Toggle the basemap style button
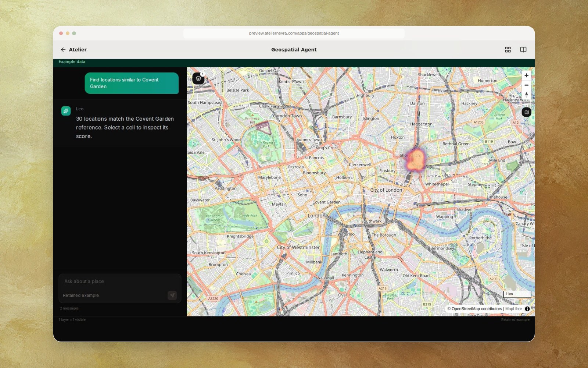Viewport: 588px width, 368px height. 526,112
